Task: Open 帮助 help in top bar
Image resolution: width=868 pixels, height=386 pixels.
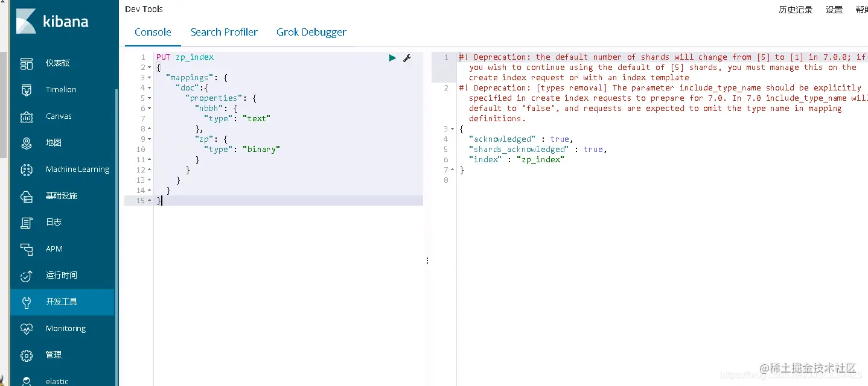Action: (x=862, y=10)
